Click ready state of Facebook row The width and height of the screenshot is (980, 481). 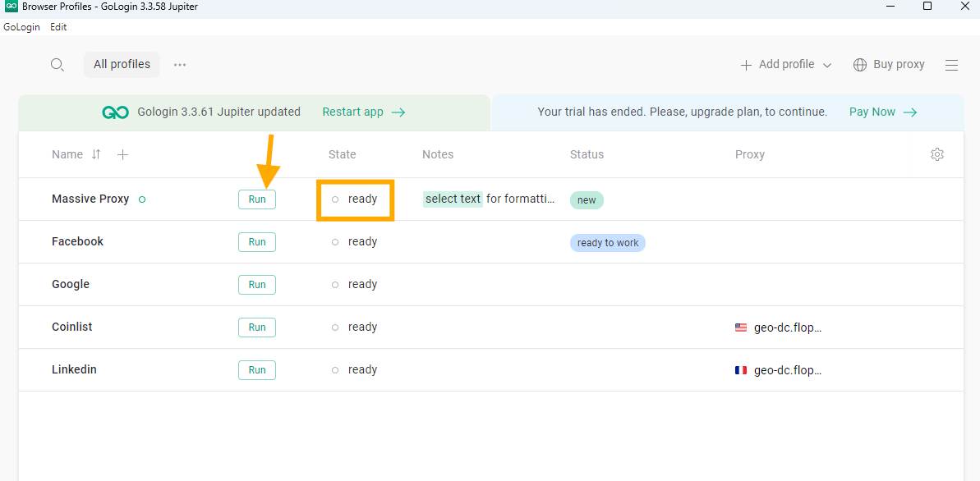(x=354, y=242)
